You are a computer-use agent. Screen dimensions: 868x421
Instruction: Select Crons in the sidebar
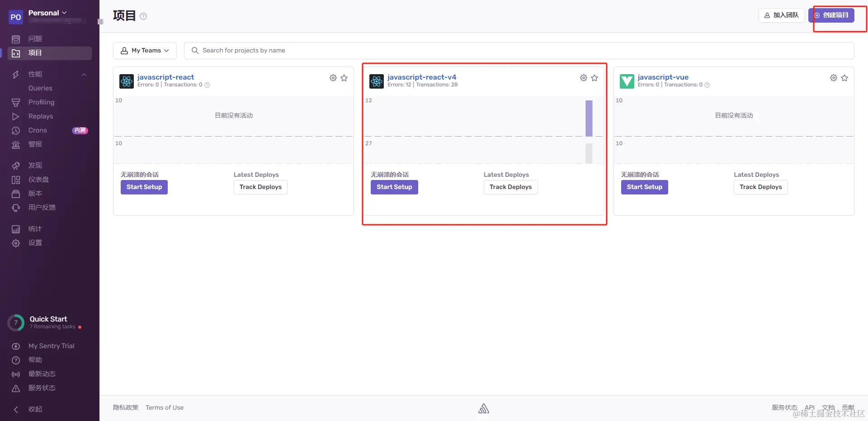[38, 130]
